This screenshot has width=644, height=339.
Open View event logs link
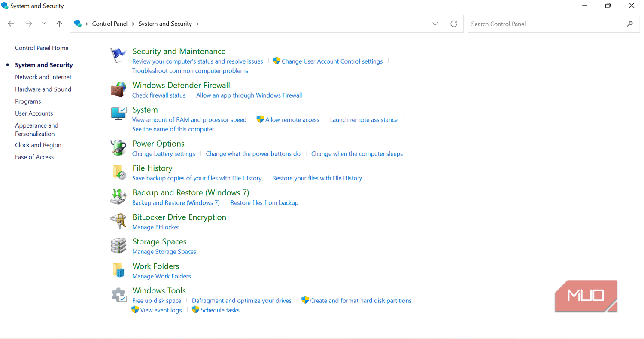(161, 310)
